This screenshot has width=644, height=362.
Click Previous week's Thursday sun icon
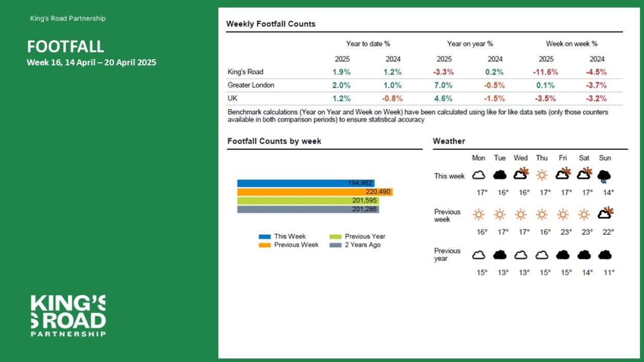click(542, 214)
